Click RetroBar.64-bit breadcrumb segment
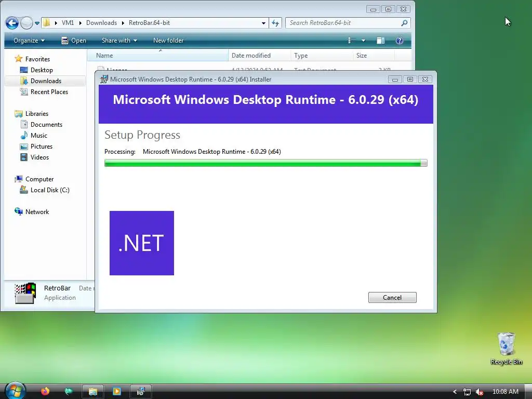This screenshot has width=532, height=399. pyautogui.click(x=149, y=23)
